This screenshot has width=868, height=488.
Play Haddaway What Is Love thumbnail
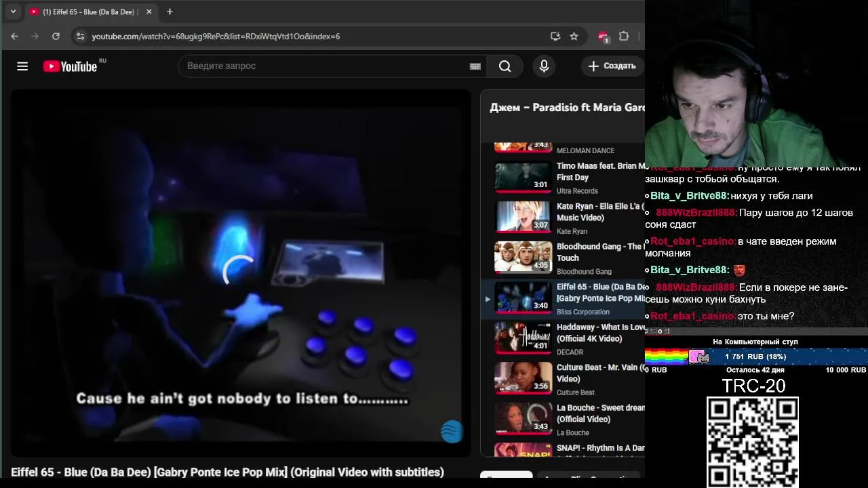(522, 338)
